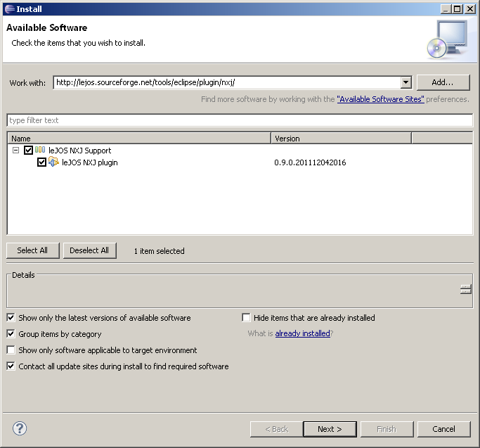Click the '1 item selected' status text
The width and height of the screenshot is (480, 448).
[160, 251]
